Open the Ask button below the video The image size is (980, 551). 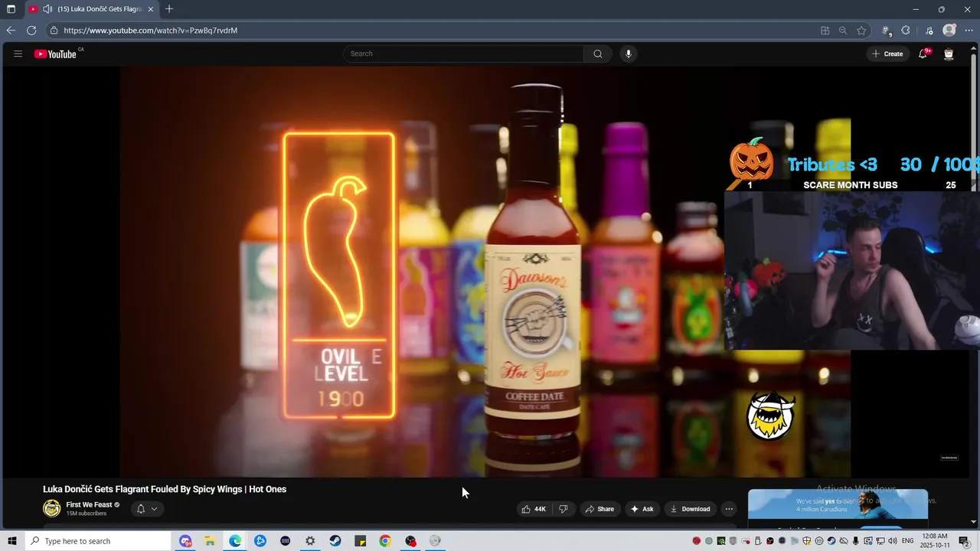(x=642, y=509)
